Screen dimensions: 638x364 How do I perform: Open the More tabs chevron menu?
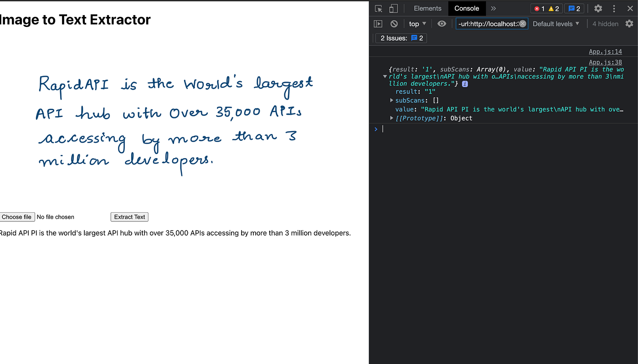click(493, 8)
